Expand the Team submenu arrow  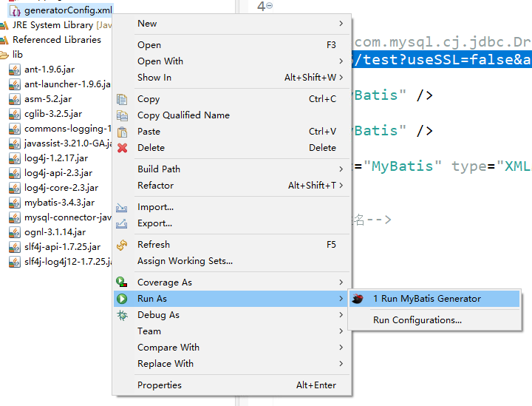(341, 331)
